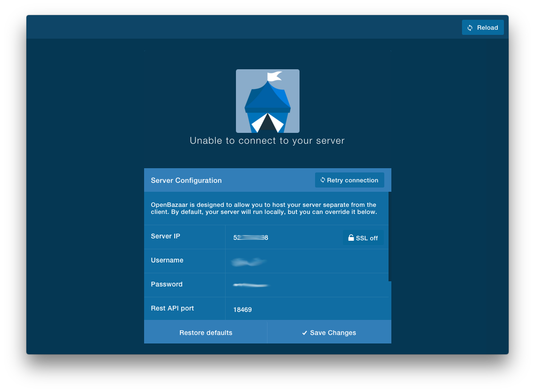Click the Password label
This screenshot has width=535, height=392.
tap(167, 284)
